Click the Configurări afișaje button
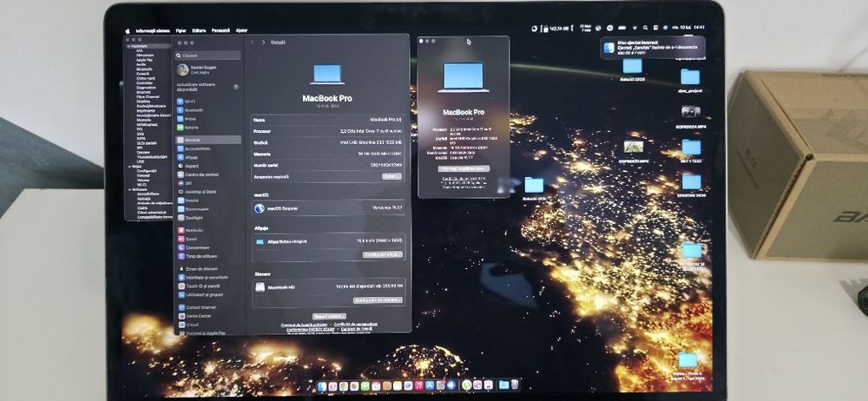The width and height of the screenshot is (868, 401). [383, 254]
